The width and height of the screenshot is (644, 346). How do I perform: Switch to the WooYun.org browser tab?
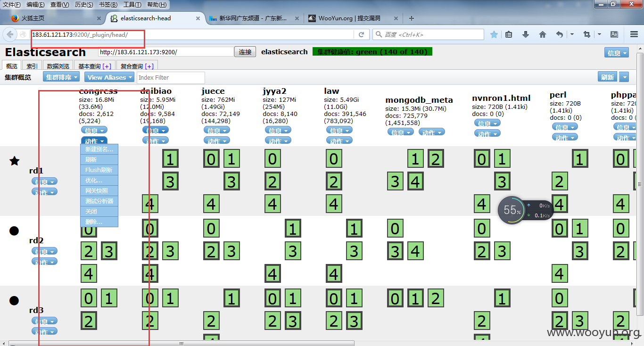point(353,18)
